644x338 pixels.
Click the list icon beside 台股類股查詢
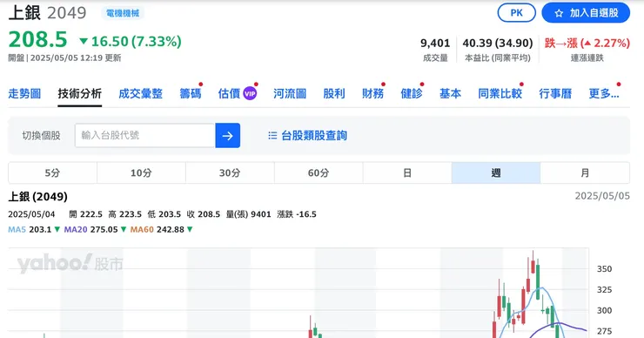[x=272, y=136]
